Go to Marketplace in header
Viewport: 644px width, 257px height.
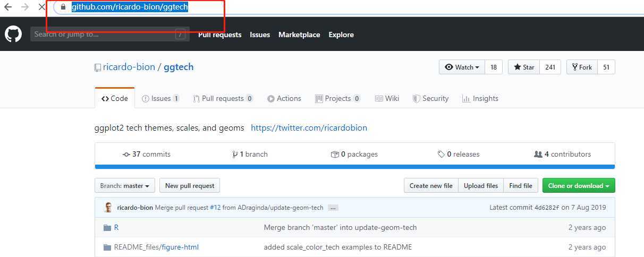(299, 35)
